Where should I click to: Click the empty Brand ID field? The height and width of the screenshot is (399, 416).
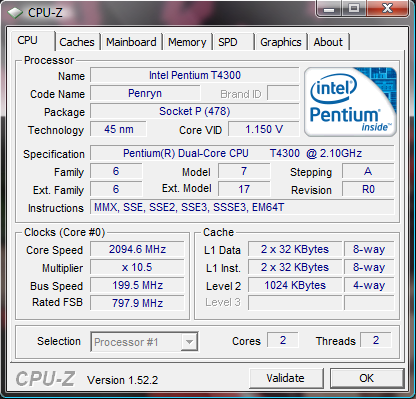283,93
